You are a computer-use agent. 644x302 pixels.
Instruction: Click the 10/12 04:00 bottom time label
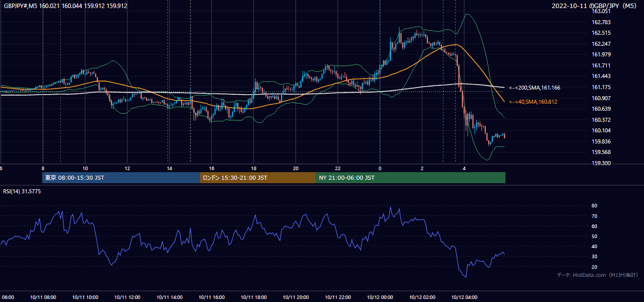point(464,297)
